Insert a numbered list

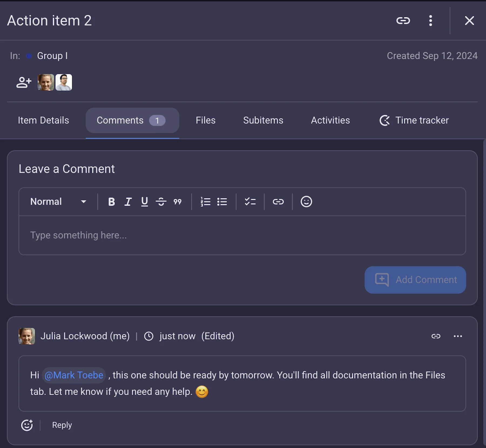tap(205, 202)
